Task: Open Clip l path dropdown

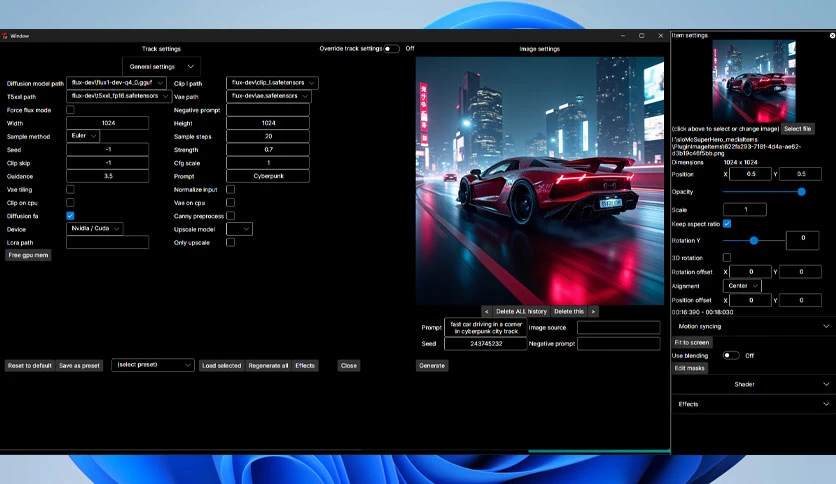Action: (x=272, y=83)
